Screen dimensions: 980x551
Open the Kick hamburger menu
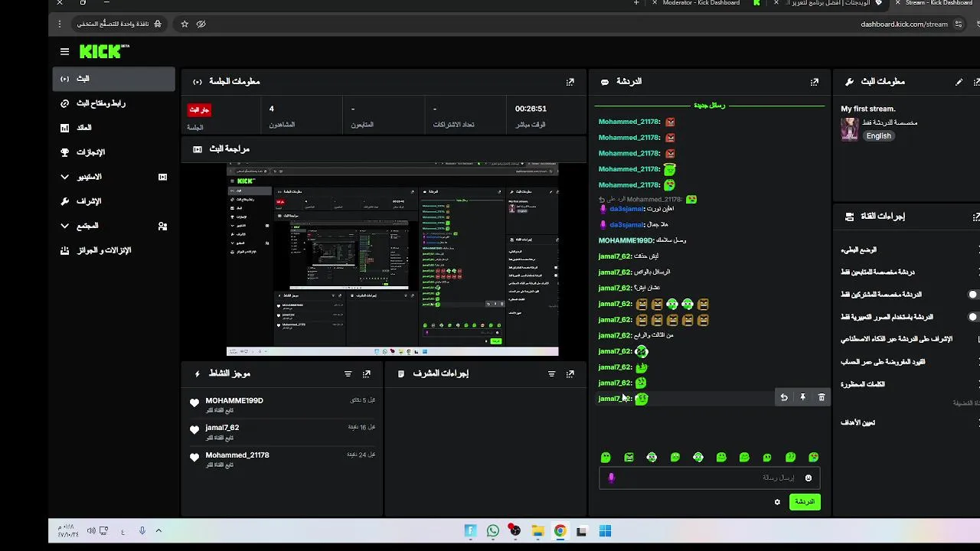coord(64,51)
